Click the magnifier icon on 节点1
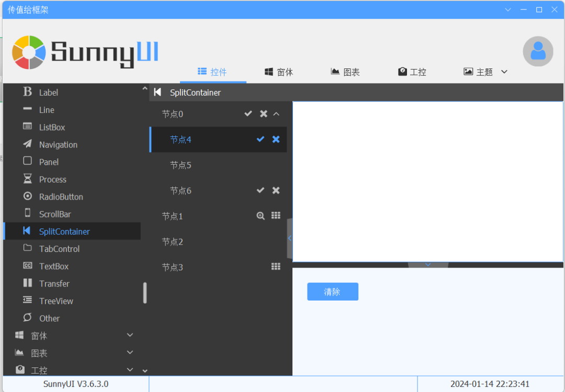Viewport: 565px width, 392px height. (261, 216)
